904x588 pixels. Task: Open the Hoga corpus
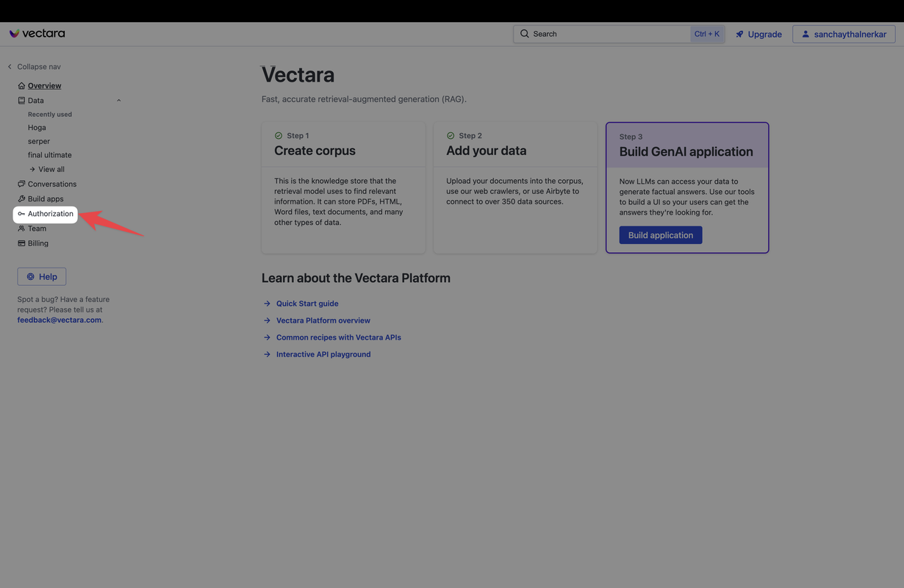tap(37, 127)
